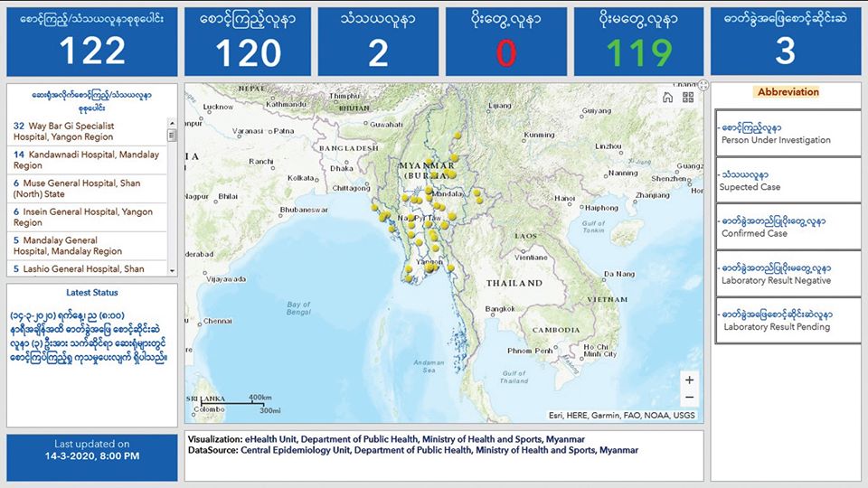
Task: Click the map home extent icon
Action: pyautogui.click(x=667, y=98)
